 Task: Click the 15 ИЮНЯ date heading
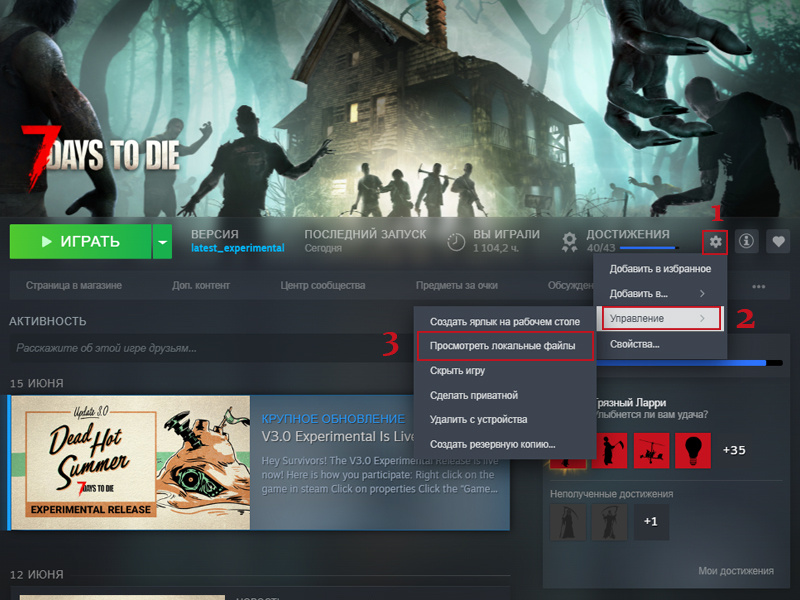(x=37, y=383)
